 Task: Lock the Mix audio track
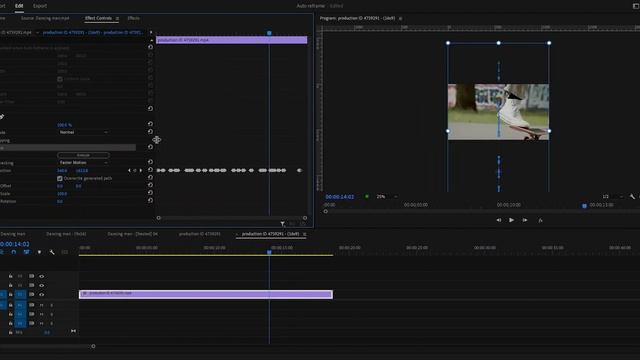(11, 332)
